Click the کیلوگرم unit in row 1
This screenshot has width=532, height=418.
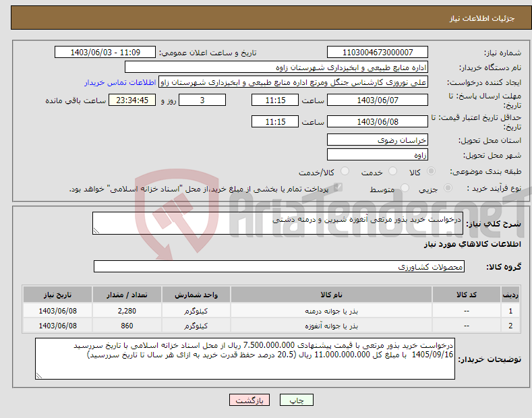click(196, 311)
